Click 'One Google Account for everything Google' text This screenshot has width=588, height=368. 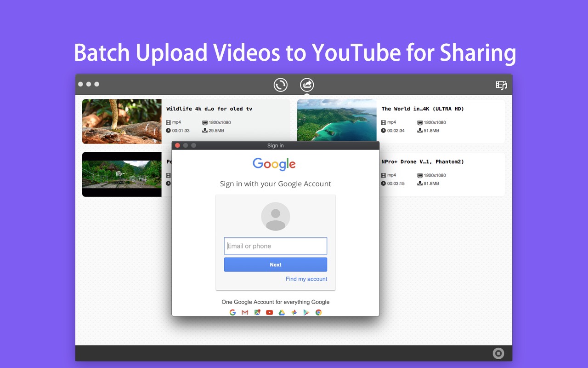[276, 302]
